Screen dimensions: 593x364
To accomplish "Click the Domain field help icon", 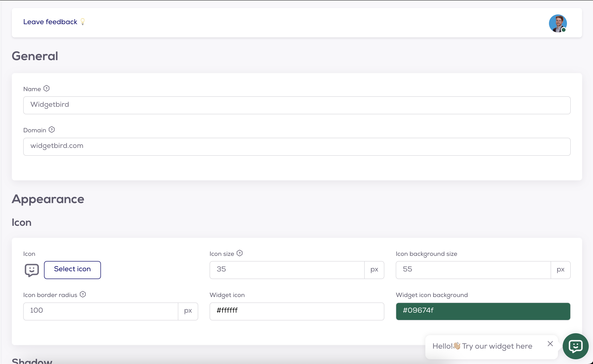I will coord(52,130).
